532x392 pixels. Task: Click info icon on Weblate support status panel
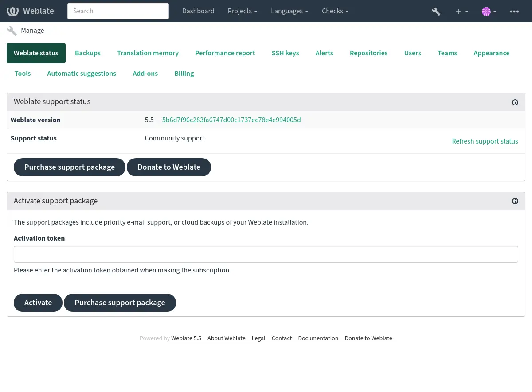(x=515, y=102)
